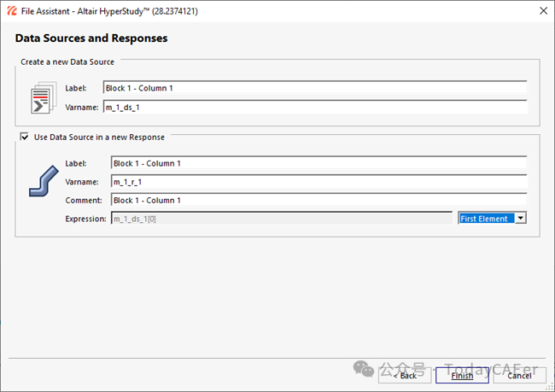Uncheck Use Data Source in a new Response
Viewport: 555px width, 392px height.
(24, 137)
